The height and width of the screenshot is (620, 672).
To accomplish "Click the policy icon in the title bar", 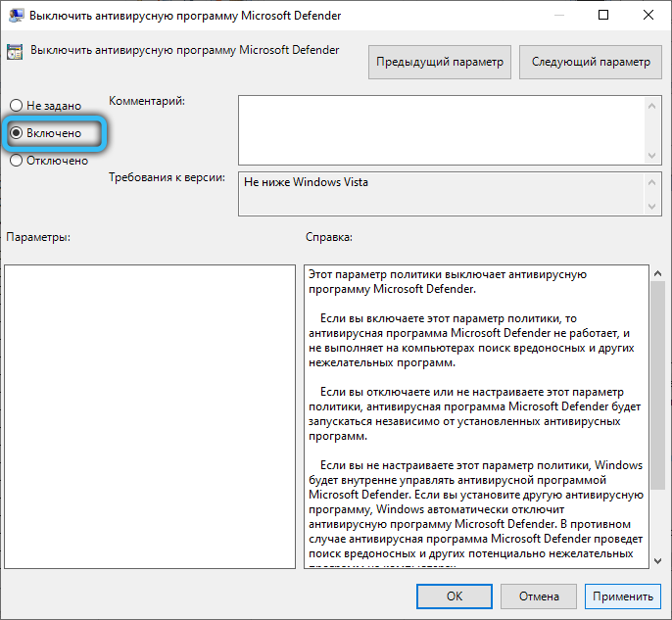I will pyautogui.click(x=15, y=17).
